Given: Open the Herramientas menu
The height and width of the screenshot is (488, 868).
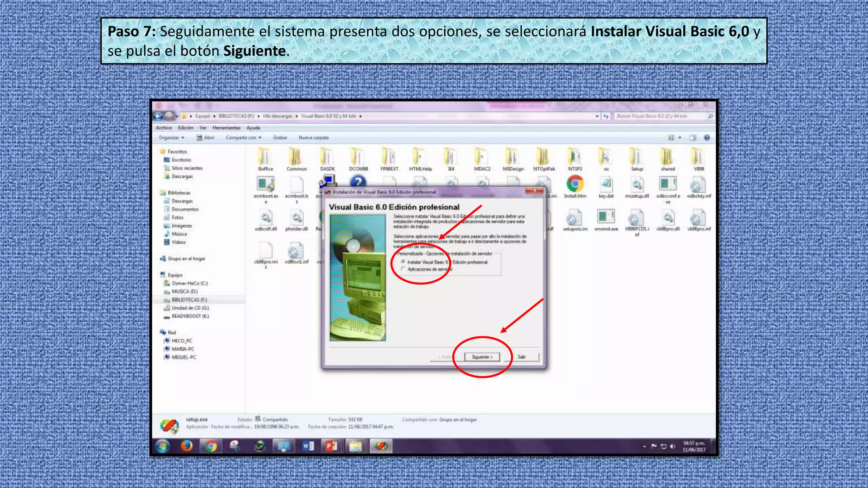Looking at the screenshot, I should [226, 128].
